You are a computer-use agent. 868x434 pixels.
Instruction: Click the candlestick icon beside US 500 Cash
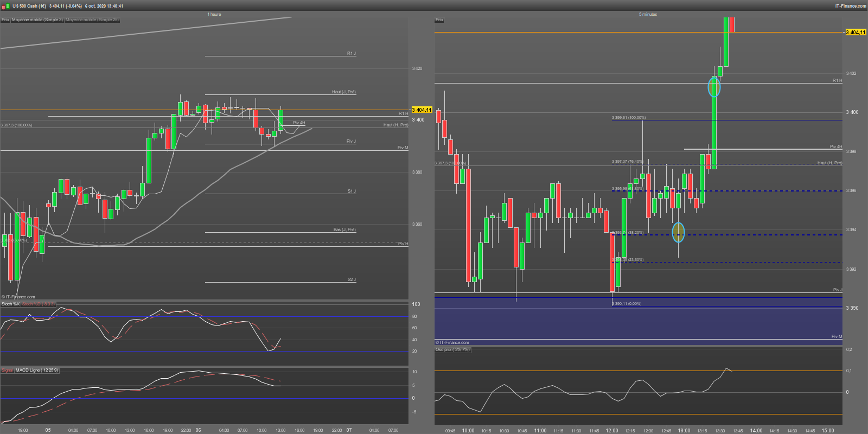(x=5, y=6)
